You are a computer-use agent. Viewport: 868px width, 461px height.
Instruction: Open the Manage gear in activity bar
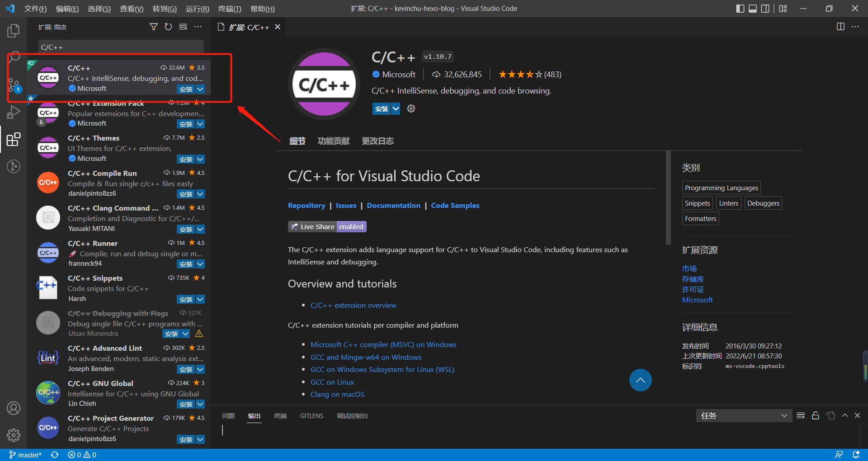coord(14,435)
